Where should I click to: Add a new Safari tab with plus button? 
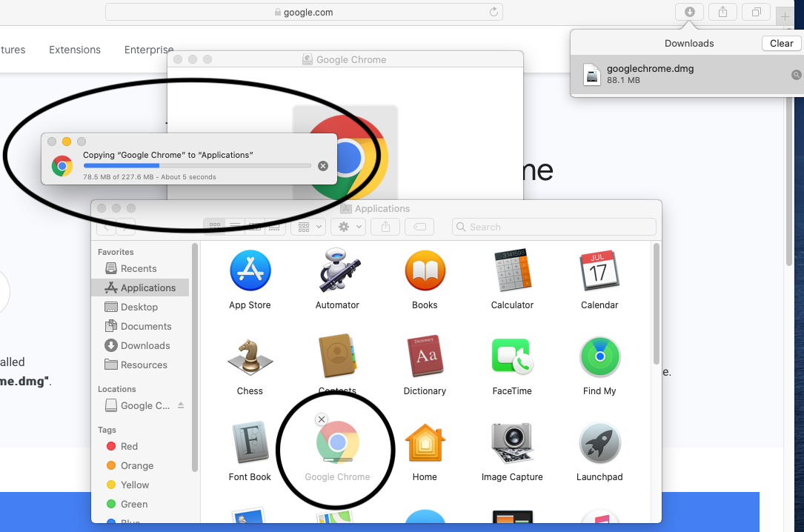coord(785,16)
